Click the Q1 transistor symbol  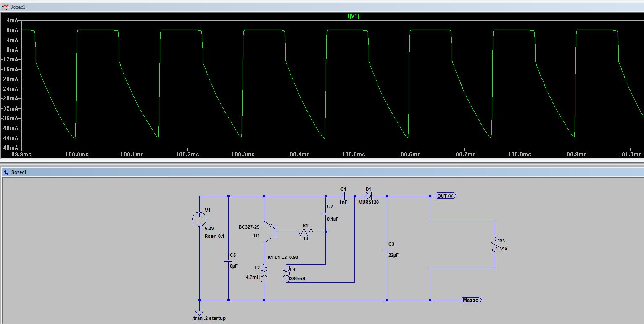tap(269, 231)
